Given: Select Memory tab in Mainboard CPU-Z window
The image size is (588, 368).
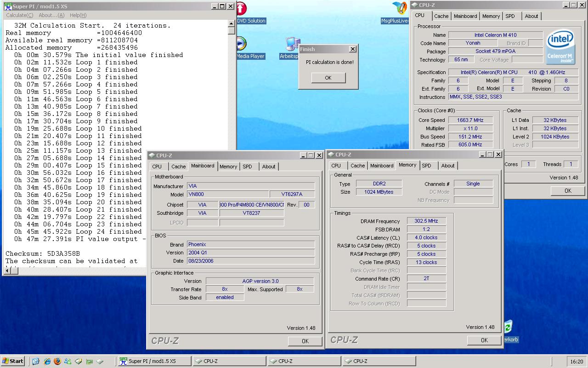Looking at the screenshot, I should 228,167.
